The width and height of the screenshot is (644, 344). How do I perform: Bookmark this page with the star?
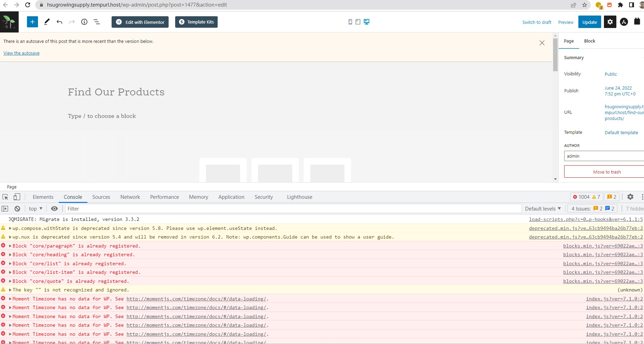[585, 5]
